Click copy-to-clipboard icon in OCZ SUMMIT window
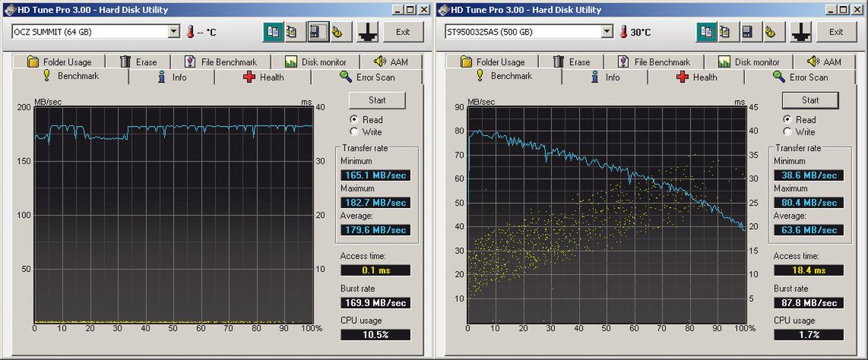Screen dimensions: 868x360 tap(273, 32)
